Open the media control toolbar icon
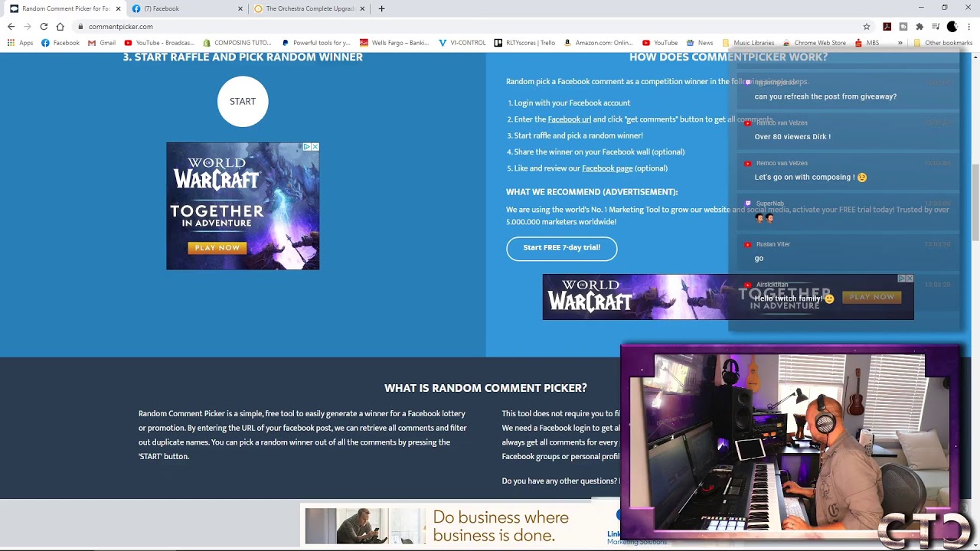The width and height of the screenshot is (980, 551). [x=936, y=26]
